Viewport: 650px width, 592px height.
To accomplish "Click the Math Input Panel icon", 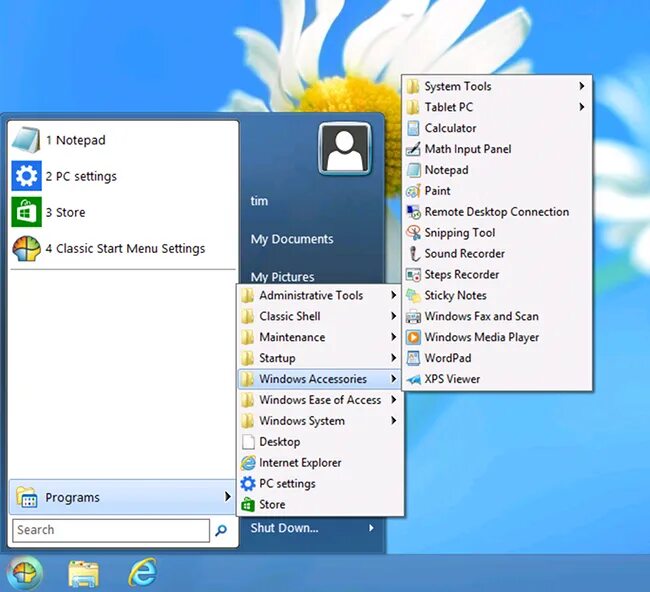I will (413, 149).
